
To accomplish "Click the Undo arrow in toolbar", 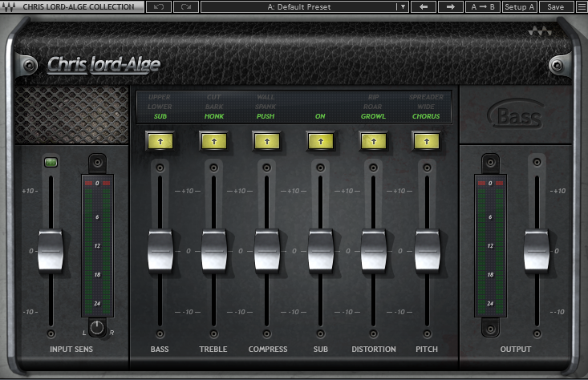I will [159, 6].
